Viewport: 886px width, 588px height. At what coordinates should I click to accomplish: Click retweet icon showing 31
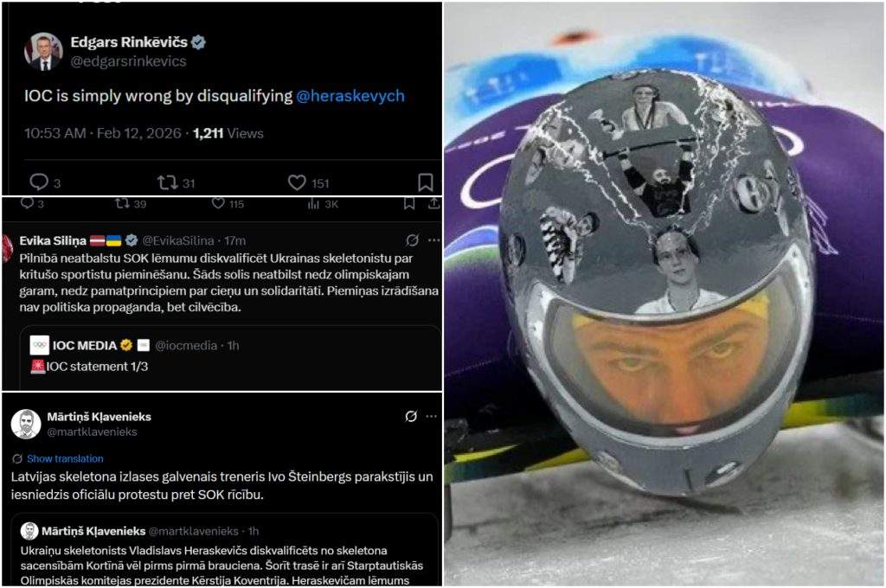167,182
